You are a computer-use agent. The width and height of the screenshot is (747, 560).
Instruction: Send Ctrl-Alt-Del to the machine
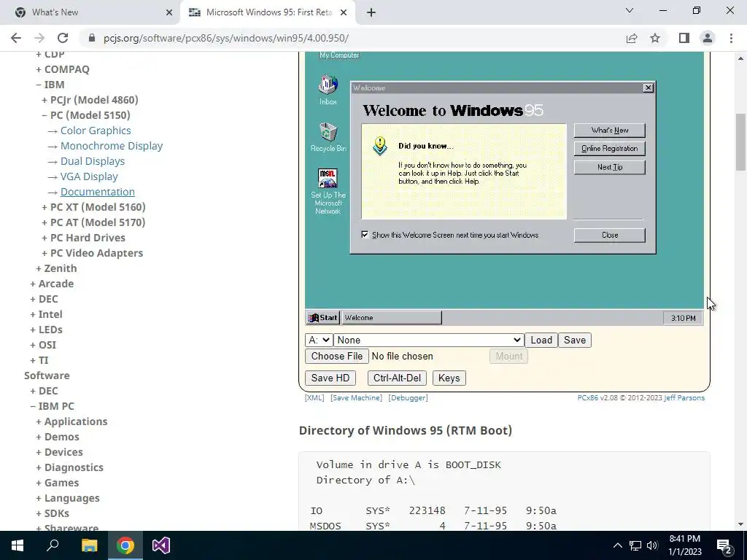[397, 378]
